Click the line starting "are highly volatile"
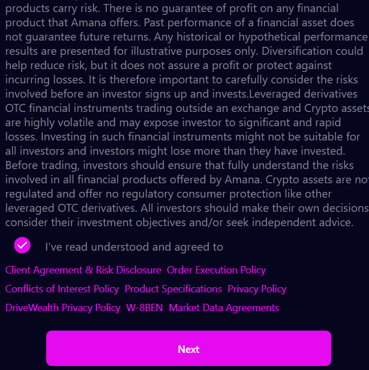This screenshot has width=369, height=370. 173,122
